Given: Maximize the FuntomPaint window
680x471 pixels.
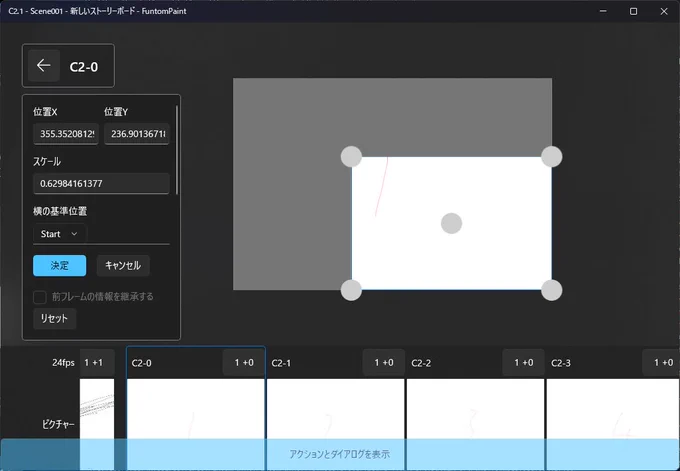Looking at the screenshot, I should [634, 11].
